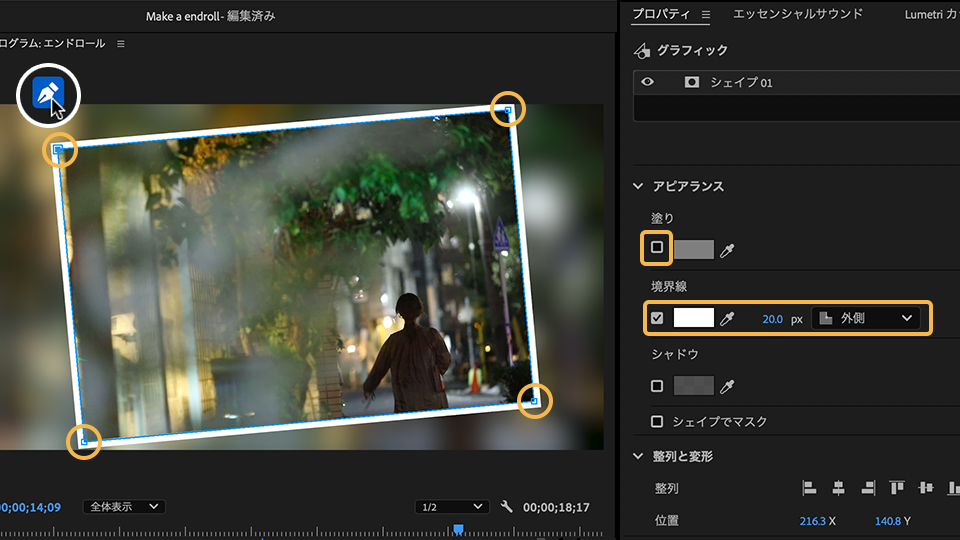The width and height of the screenshot is (960, 540).
Task: Click the blue playhead marker on the time ruler
Action: pos(458,529)
